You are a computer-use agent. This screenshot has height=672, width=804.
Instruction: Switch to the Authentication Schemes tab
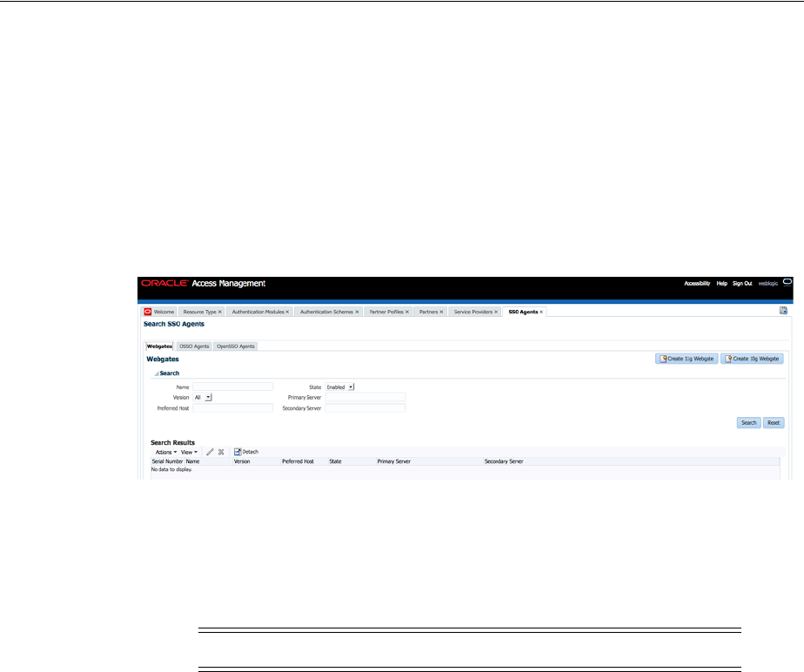tap(326, 312)
